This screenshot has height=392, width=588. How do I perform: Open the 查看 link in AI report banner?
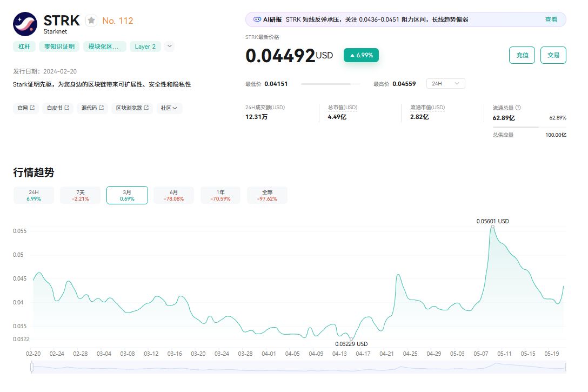(x=551, y=19)
